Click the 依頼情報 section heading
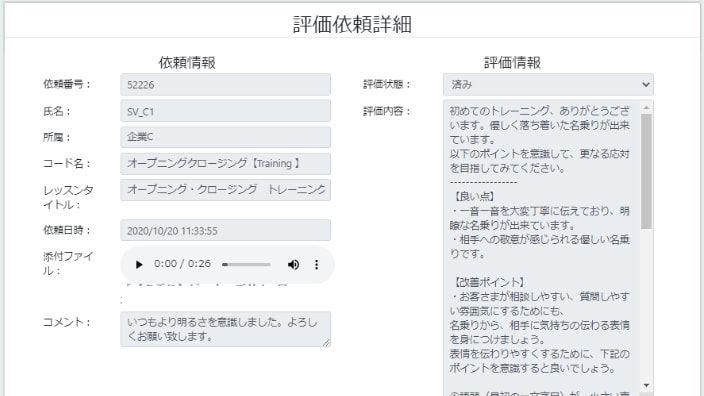 tap(187, 62)
